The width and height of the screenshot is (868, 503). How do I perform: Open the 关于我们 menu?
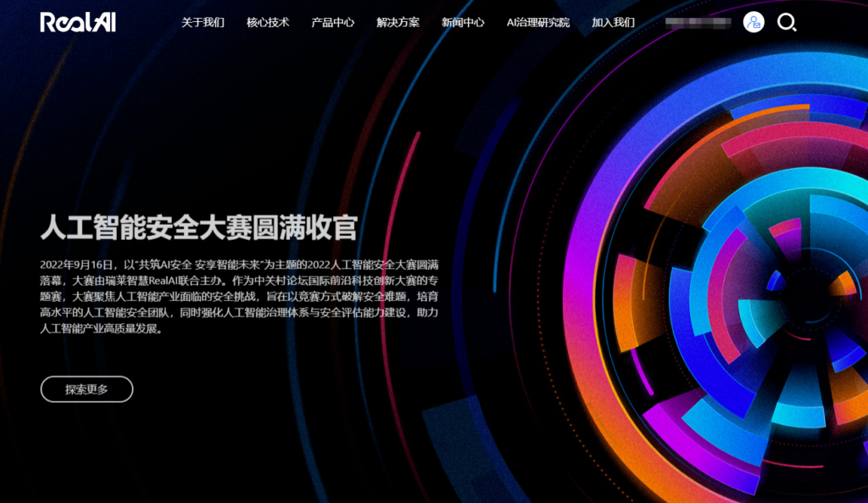click(203, 22)
